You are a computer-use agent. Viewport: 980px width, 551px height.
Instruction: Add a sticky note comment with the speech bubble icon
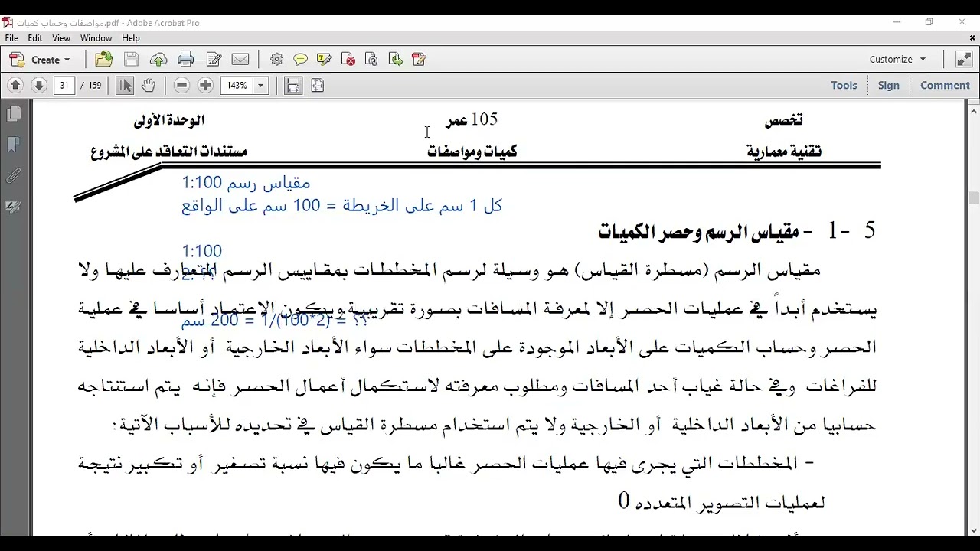[301, 59]
